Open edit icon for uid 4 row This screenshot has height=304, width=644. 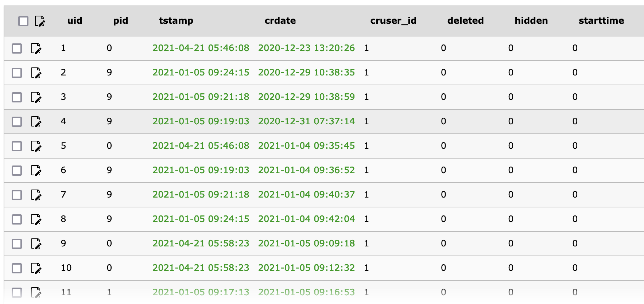pos(36,121)
